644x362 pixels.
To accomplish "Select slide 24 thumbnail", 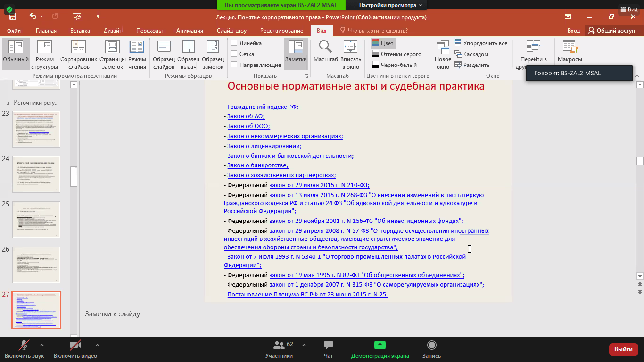I will click(36, 174).
